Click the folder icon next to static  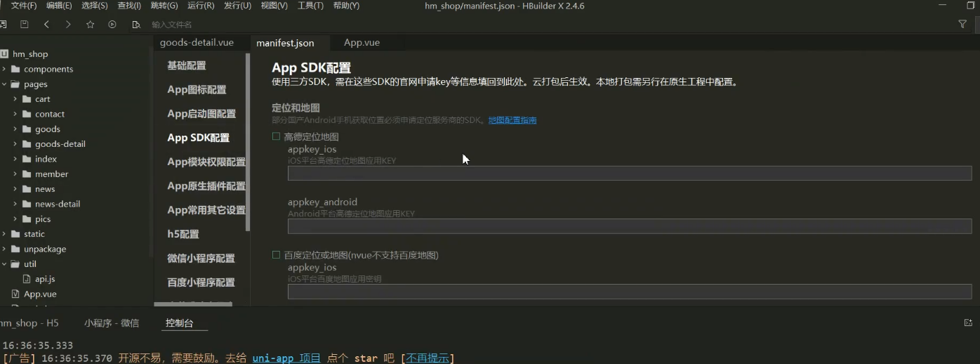pyautogui.click(x=15, y=234)
